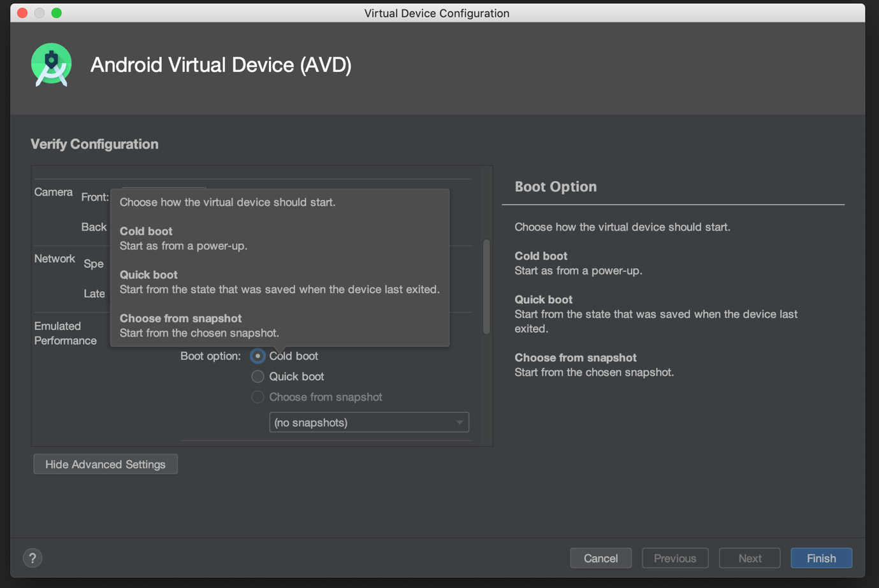Viewport: 879px width, 588px height.
Task: Click the Boot Option heading in help panel
Action: [x=556, y=187]
